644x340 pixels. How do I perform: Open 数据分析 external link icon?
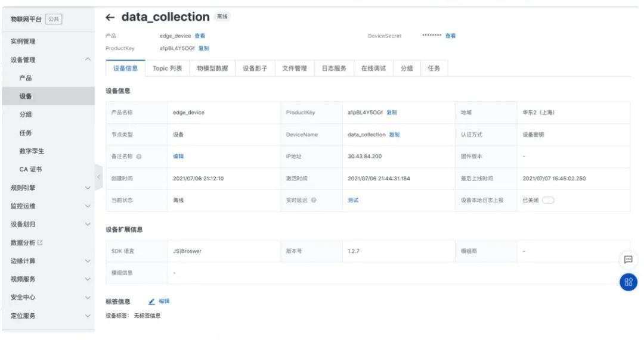(41, 243)
